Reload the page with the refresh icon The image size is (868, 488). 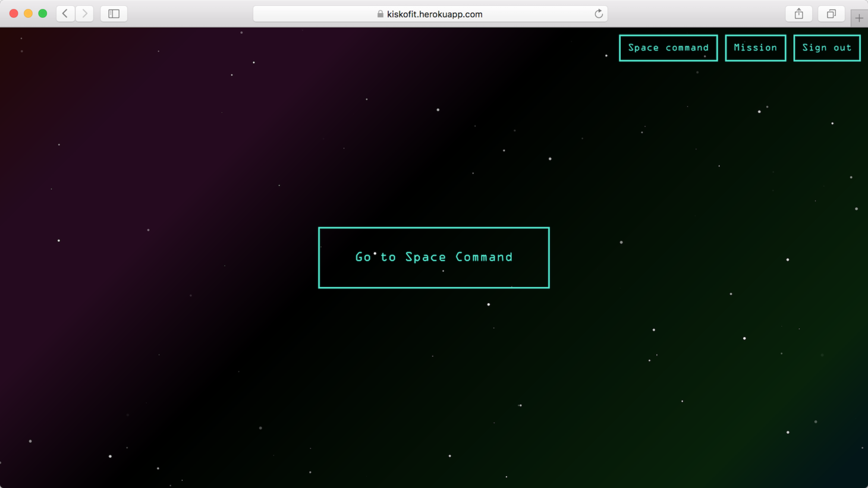pyautogui.click(x=599, y=14)
